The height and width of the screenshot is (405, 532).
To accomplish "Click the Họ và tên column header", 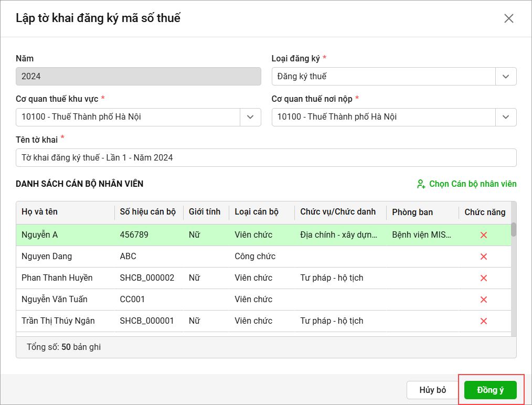I will coord(40,212).
